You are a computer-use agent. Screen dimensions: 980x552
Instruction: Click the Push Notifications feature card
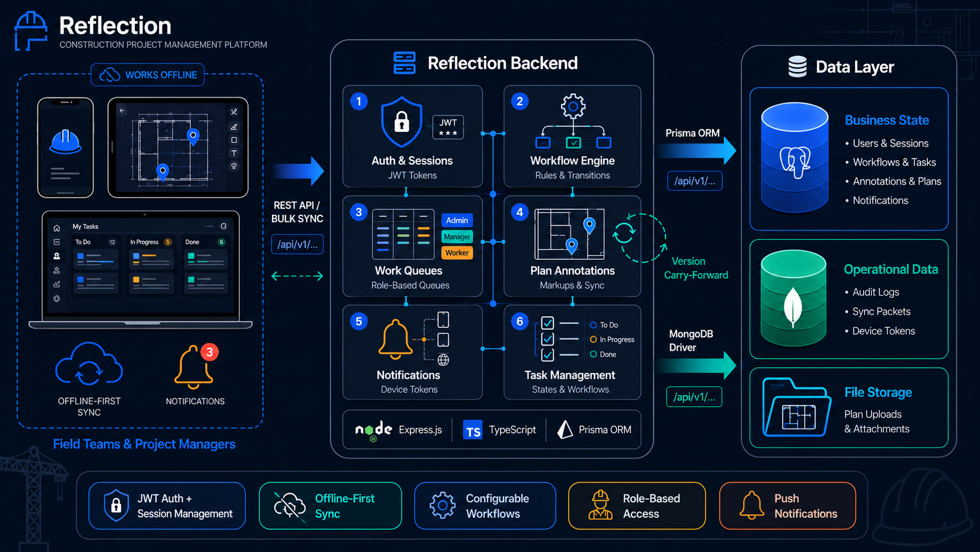point(788,506)
